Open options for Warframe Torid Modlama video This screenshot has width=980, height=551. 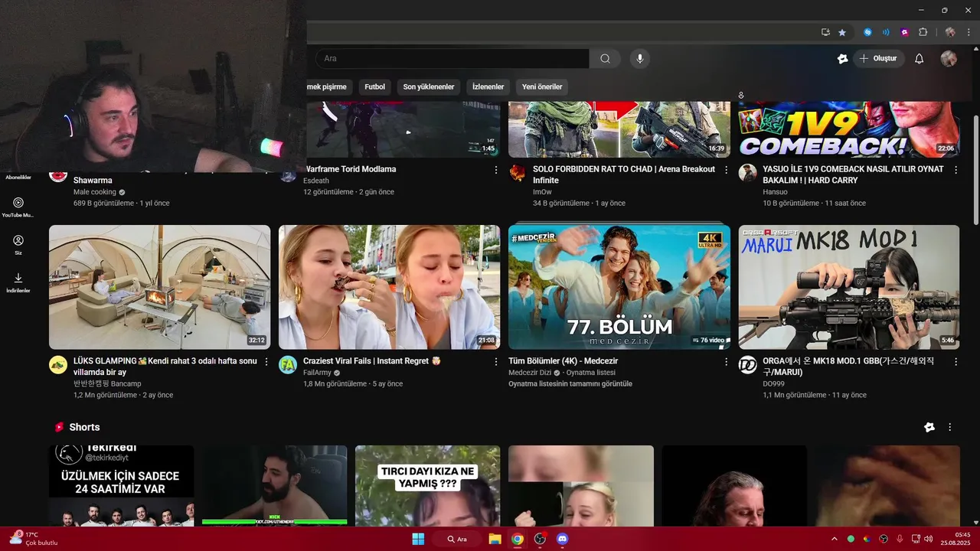pyautogui.click(x=496, y=170)
